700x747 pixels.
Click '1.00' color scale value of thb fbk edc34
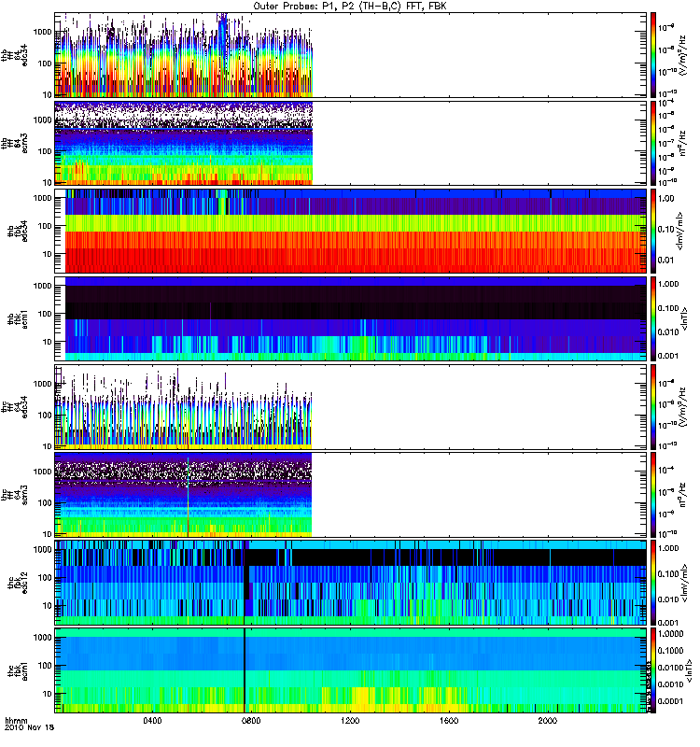(666, 199)
